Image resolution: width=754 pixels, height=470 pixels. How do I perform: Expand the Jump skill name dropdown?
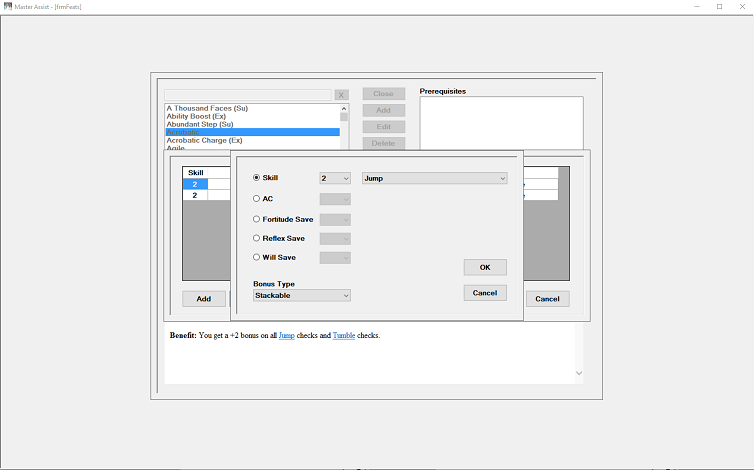(435, 178)
